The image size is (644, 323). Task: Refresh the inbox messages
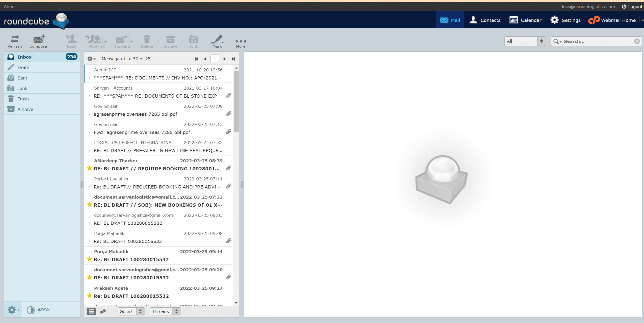point(15,41)
